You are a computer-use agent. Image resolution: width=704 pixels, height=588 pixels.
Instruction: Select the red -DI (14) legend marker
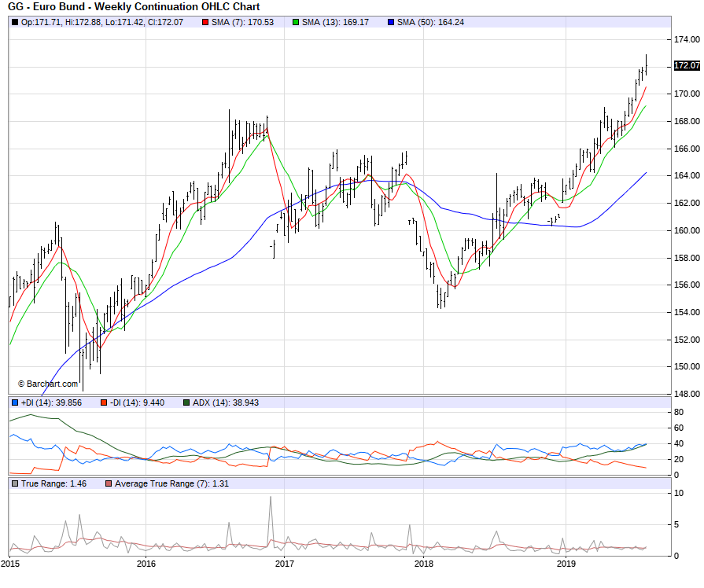point(104,403)
